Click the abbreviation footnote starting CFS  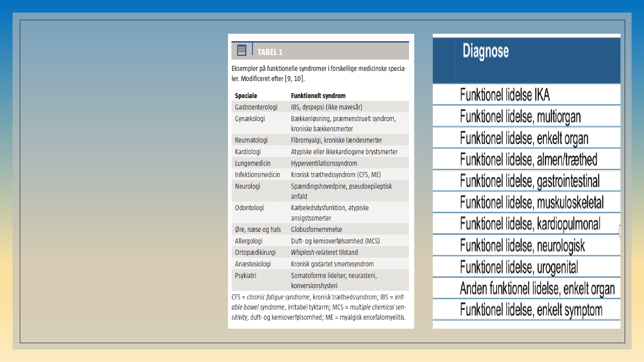(318, 306)
